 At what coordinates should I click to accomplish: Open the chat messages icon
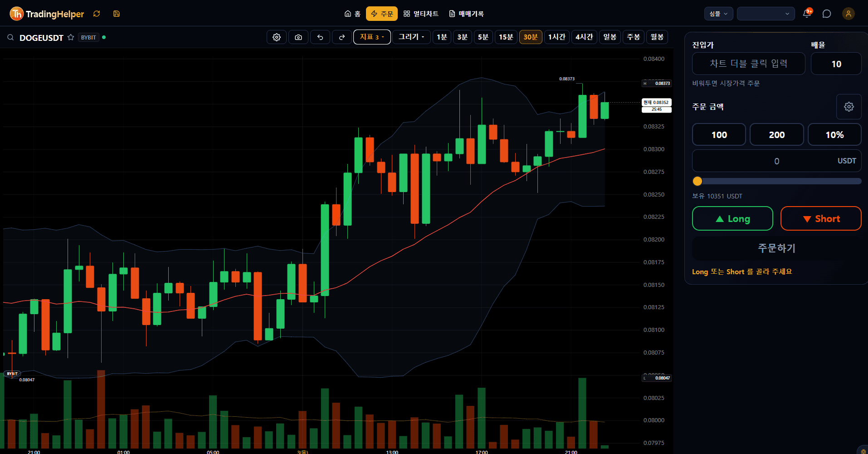827,14
